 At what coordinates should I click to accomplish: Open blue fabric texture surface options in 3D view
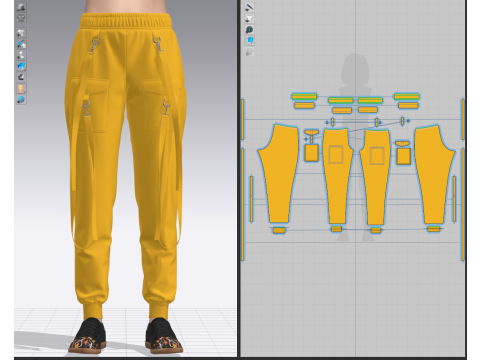(21, 66)
